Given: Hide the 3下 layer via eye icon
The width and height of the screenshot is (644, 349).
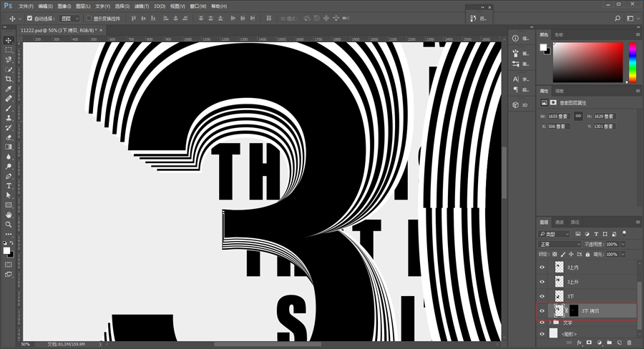Looking at the screenshot, I should click(x=542, y=296).
